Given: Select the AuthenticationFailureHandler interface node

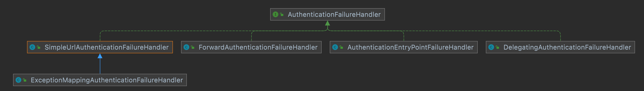Looking at the screenshot, I should [334, 15].
